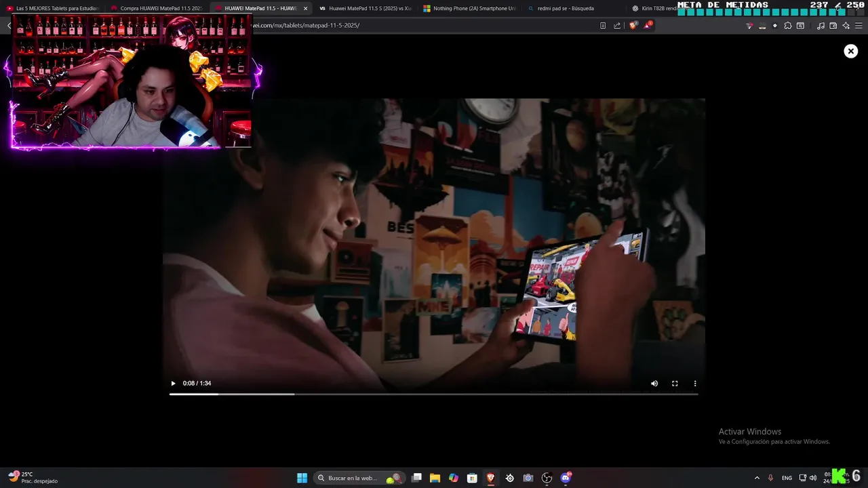The image size is (868, 488).
Task: Open the browser extensions puzzle icon
Action: 787,26
